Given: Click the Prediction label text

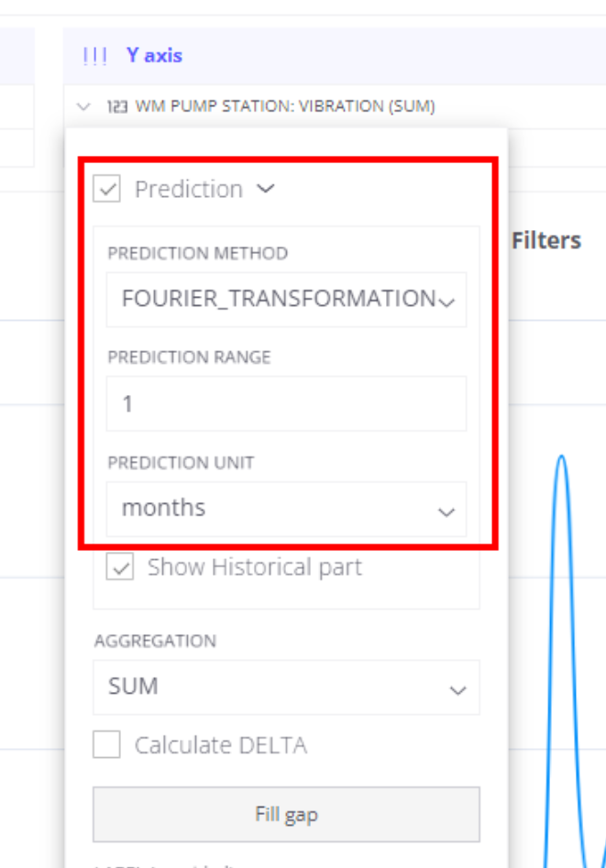Looking at the screenshot, I should pos(189,190).
